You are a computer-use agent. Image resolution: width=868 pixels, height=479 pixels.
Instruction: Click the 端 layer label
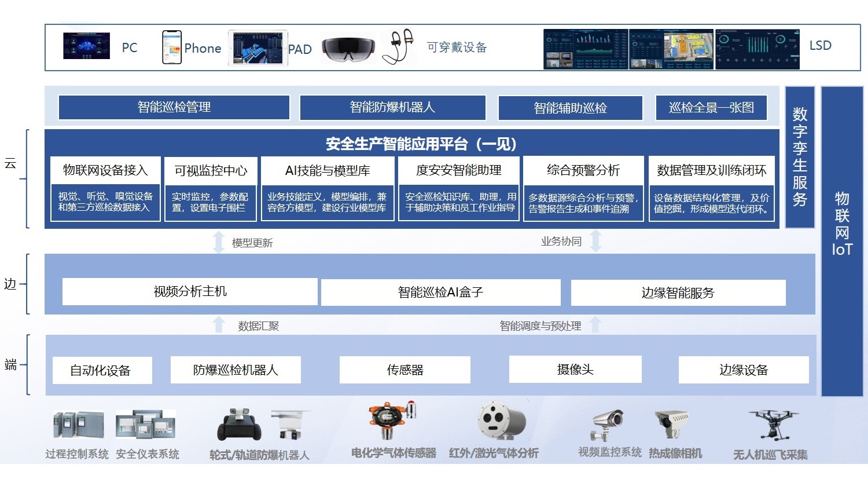coord(10,364)
